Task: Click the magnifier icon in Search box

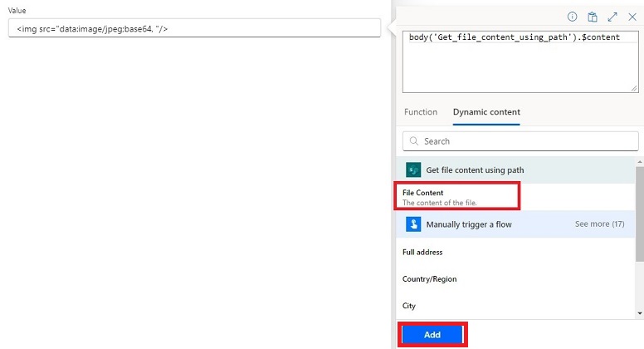Action: pos(414,141)
